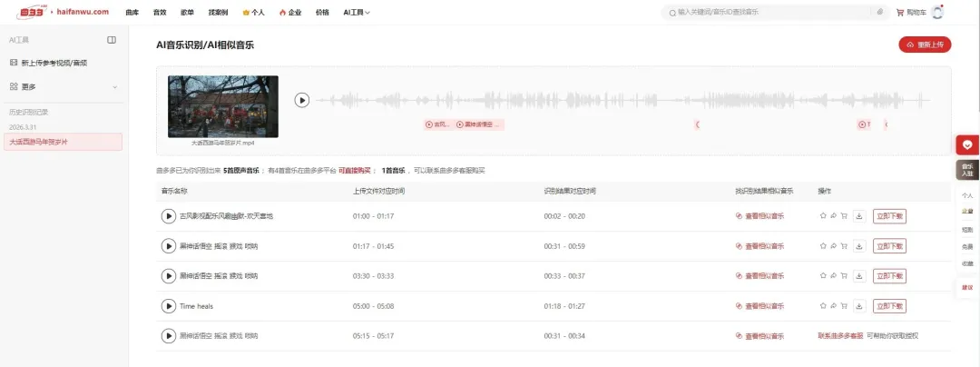Click the download icon in the 03:30 - 03:33 row
980x367 pixels.
(859, 276)
